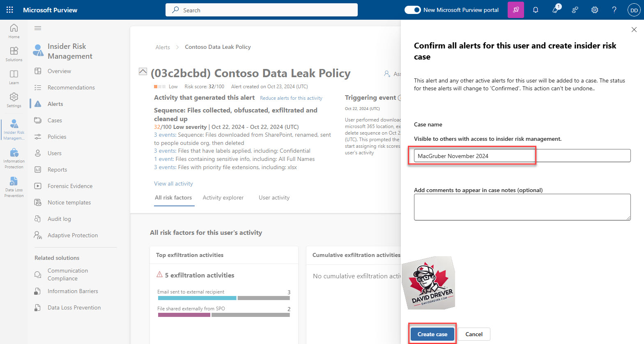Click the File shared externally from SPO bar
This screenshot has width=644, height=344.
[x=223, y=315]
